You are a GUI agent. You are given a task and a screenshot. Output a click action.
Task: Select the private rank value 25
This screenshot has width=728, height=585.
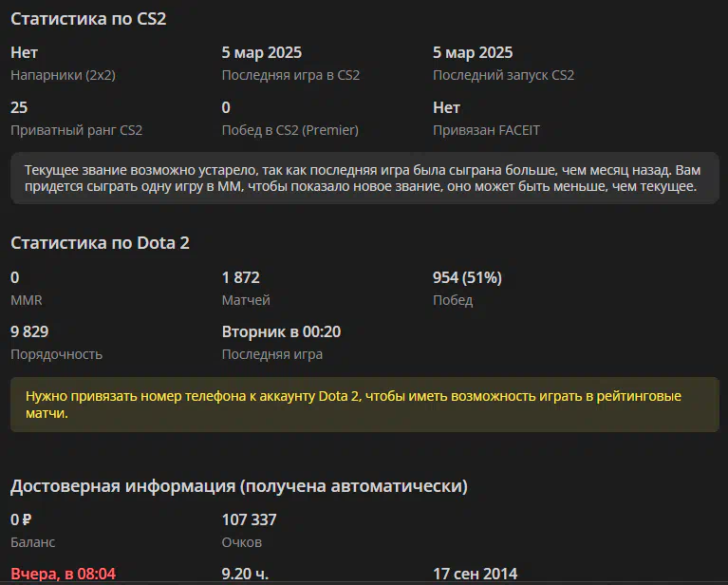[19, 107]
